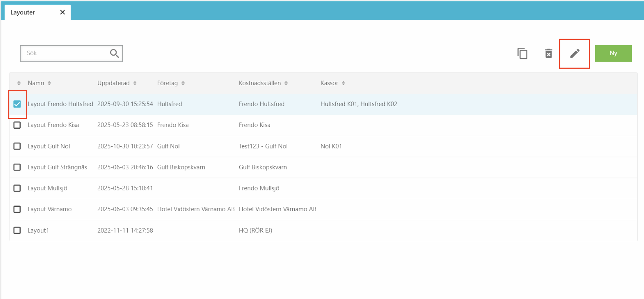The image size is (644, 299).
Task: Toggle sort on the leftmost header arrows
Action: point(19,83)
